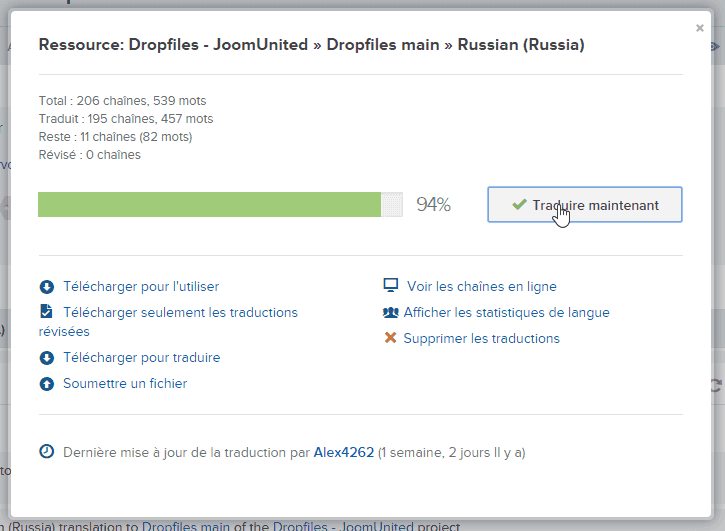Open "Voir les chaînes en ligne"

481,287
